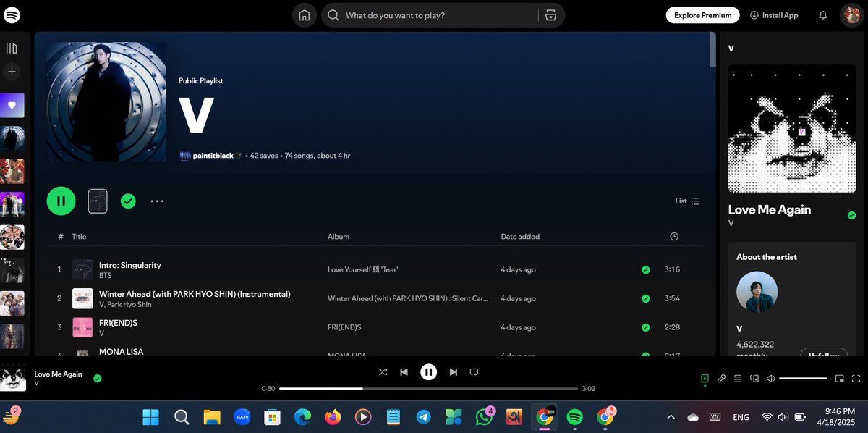Click Install App link
The height and width of the screenshot is (433, 868).
(x=774, y=15)
